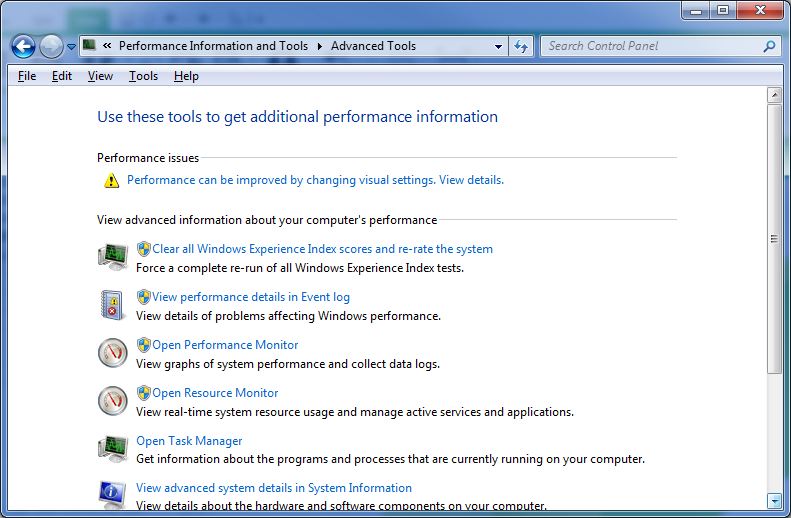Click the scrollbar down arrow
This screenshot has width=791, height=518.
(x=773, y=499)
